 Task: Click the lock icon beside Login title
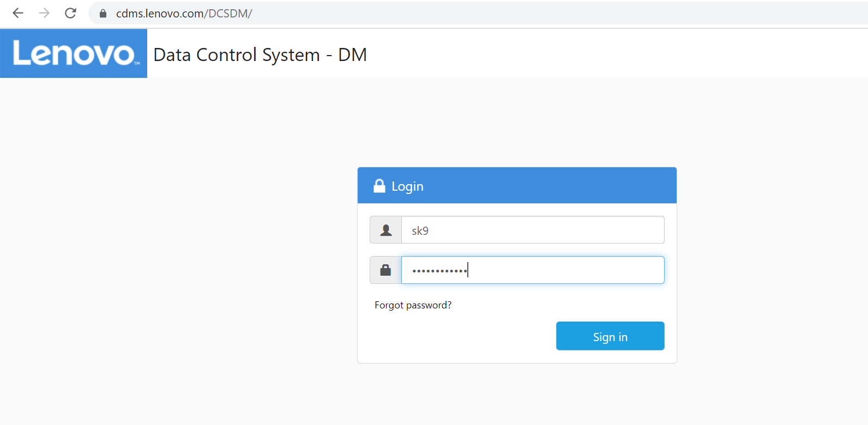click(379, 186)
